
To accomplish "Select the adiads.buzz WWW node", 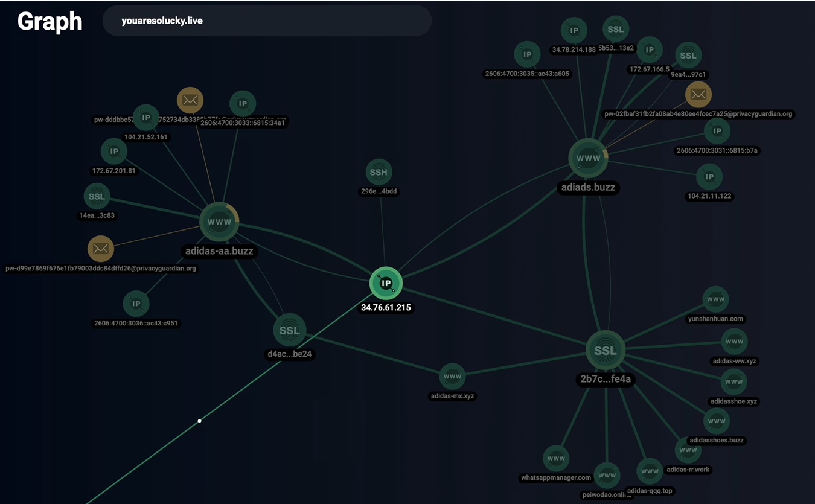I will pos(588,158).
